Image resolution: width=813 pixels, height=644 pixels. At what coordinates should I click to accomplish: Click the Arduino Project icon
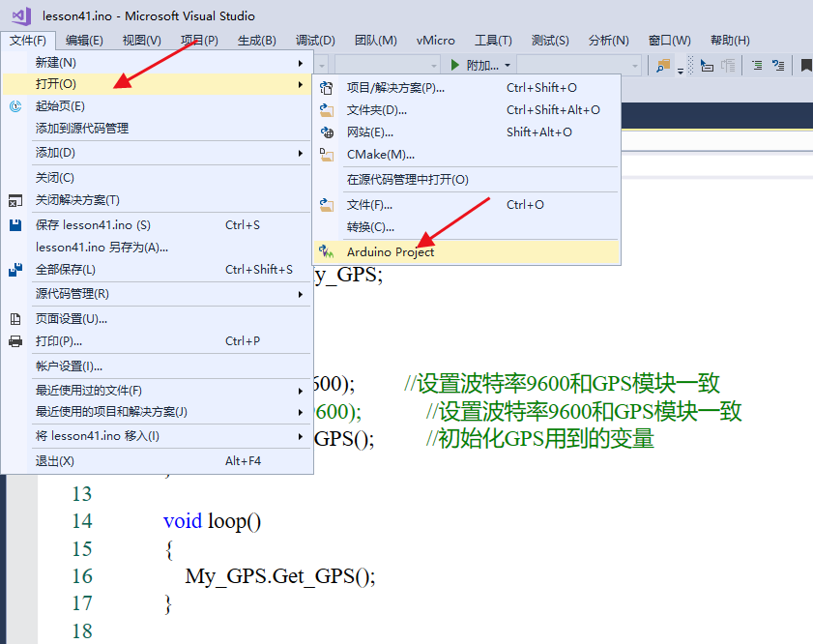(x=326, y=251)
